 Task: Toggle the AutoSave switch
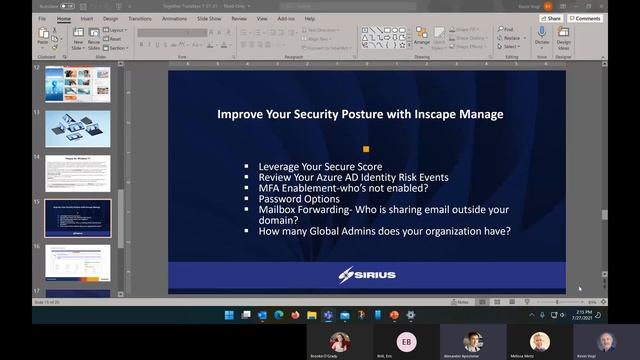(67, 6)
